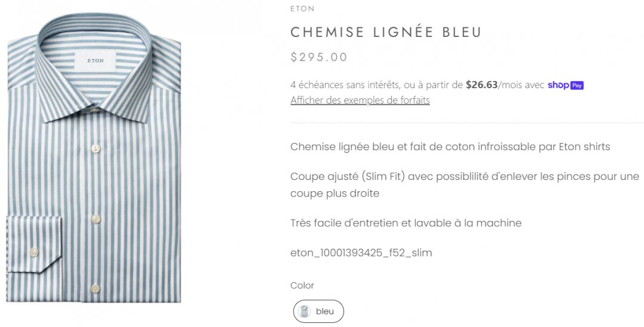Click the cuff button on shirt sleeve
This screenshot has height=327, width=644.
pos(34,253)
